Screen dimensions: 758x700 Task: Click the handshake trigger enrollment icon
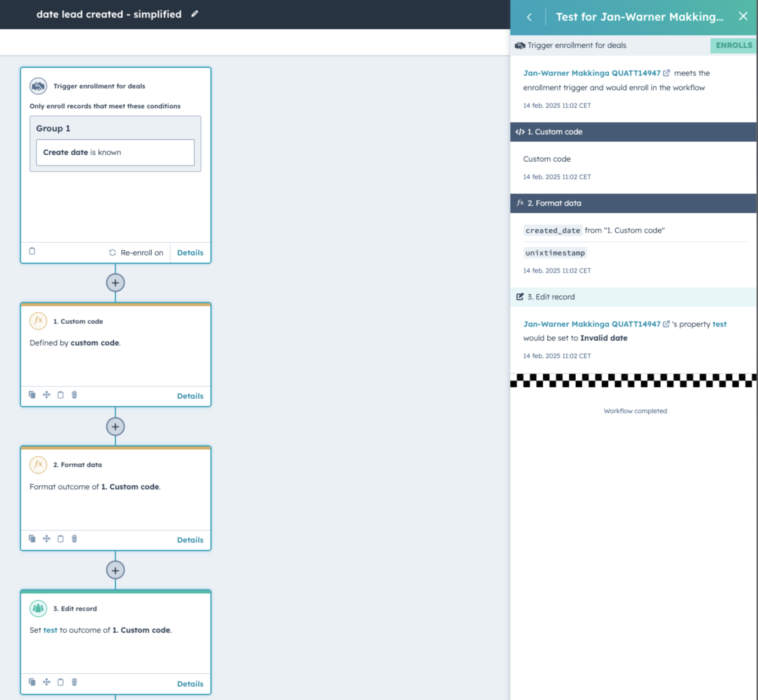click(38, 86)
